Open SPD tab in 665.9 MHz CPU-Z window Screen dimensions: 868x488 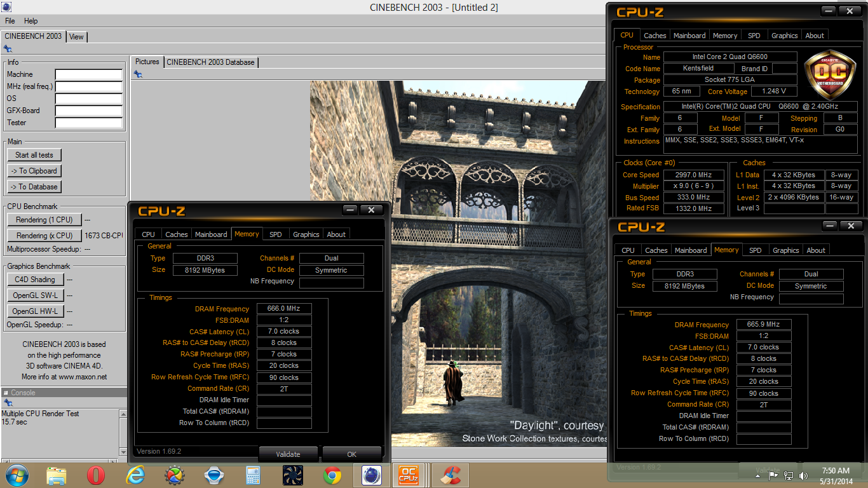[755, 250]
